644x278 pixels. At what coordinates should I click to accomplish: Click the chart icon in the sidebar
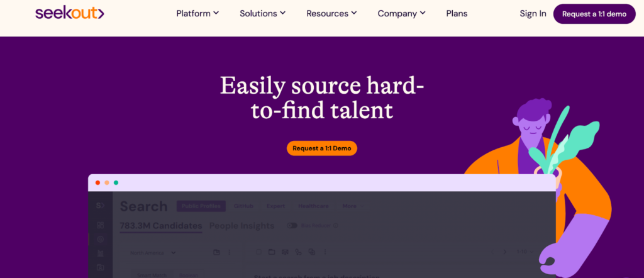pyautogui.click(x=101, y=253)
